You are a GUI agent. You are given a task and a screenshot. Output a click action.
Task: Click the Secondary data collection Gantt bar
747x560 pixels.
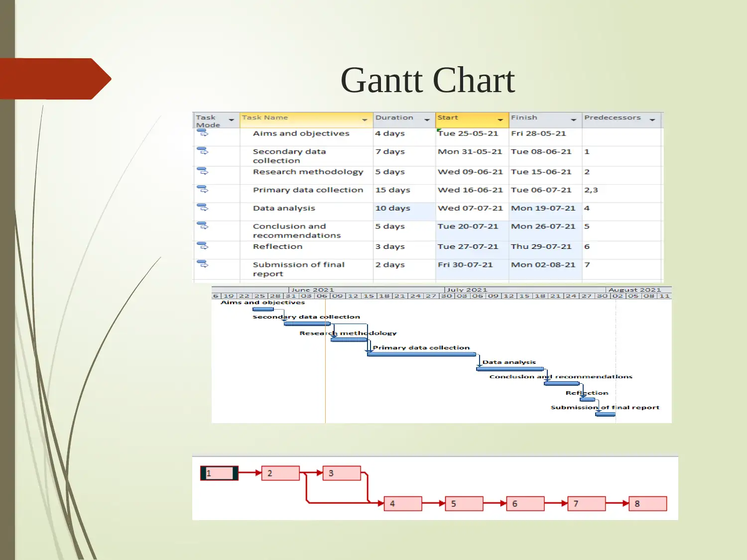(307, 324)
